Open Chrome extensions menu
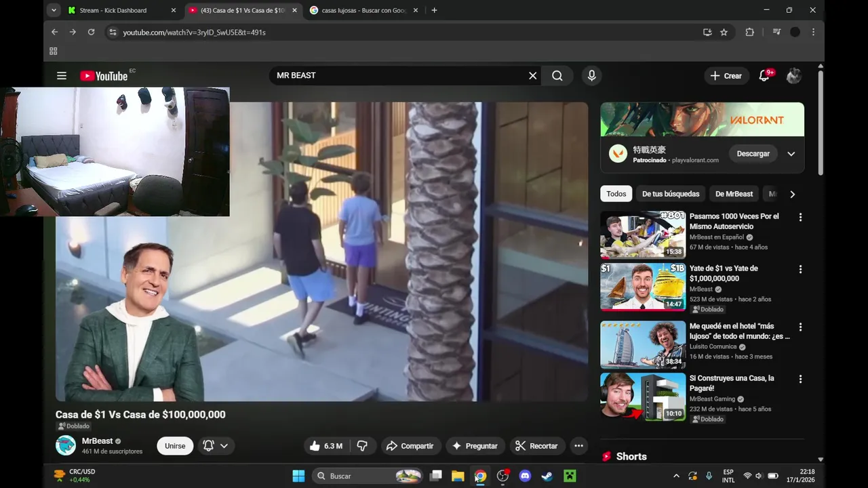 click(x=749, y=32)
